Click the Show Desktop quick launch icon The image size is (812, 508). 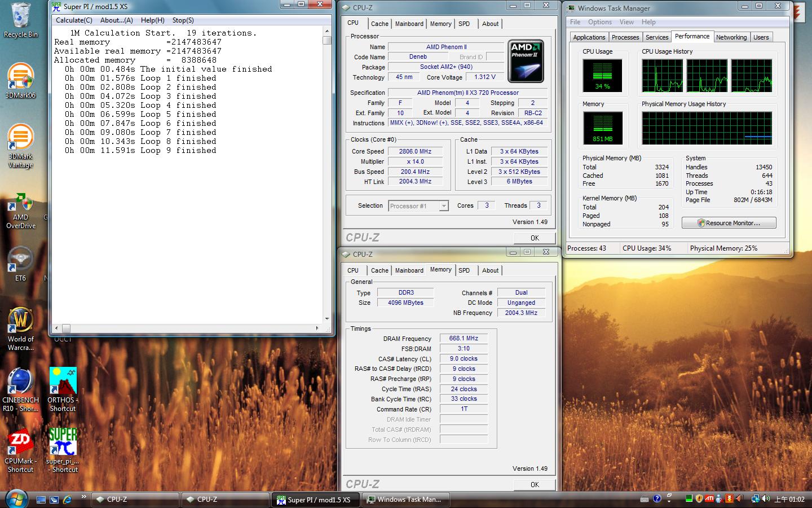pos(41,500)
